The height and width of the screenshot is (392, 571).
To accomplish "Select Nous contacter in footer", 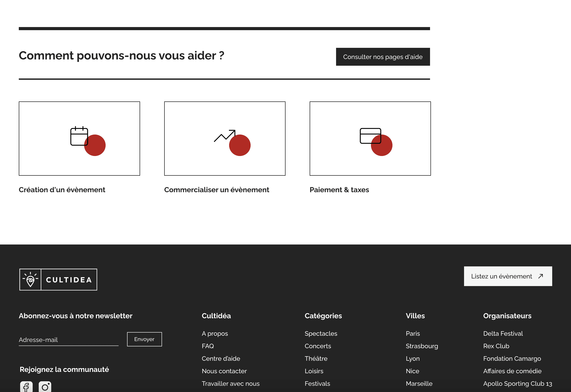I will [x=224, y=371].
